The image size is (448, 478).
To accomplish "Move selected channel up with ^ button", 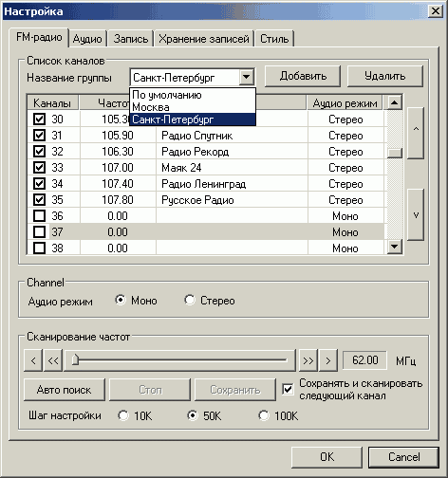I will coord(416,133).
